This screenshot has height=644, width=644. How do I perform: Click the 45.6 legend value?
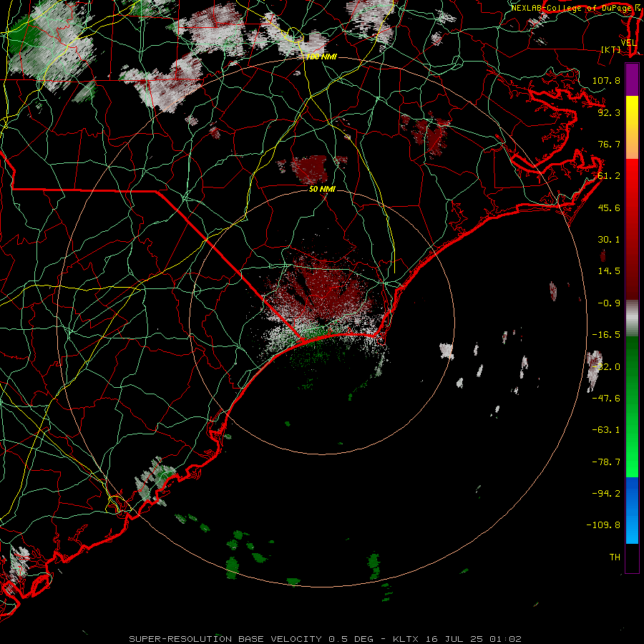point(609,208)
